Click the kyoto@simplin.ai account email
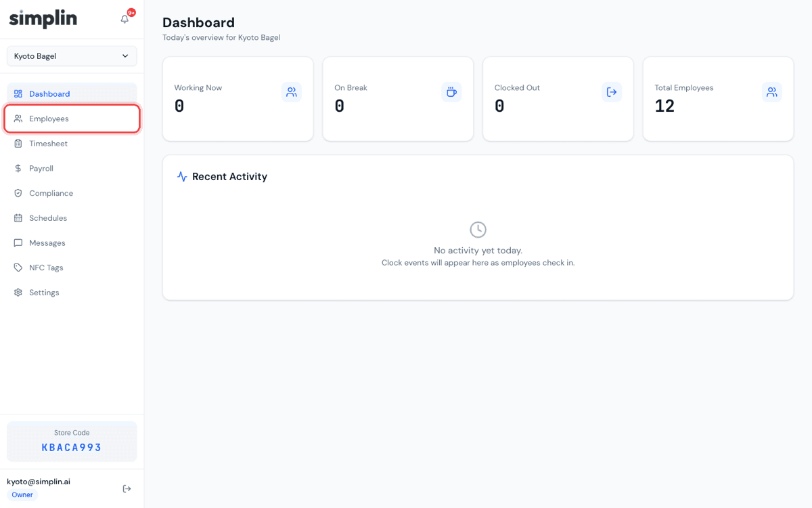This screenshot has width=812, height=508. pos(39,482)
